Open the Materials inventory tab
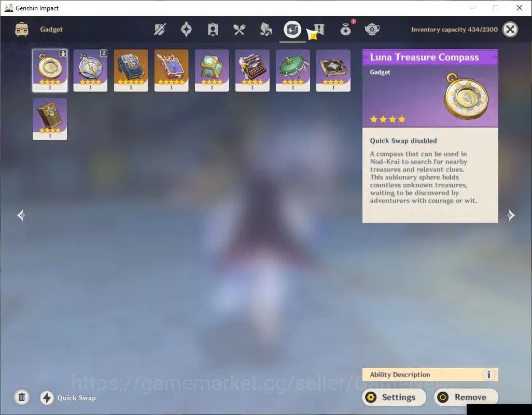The image size is (532, 415). pos(265,30)
